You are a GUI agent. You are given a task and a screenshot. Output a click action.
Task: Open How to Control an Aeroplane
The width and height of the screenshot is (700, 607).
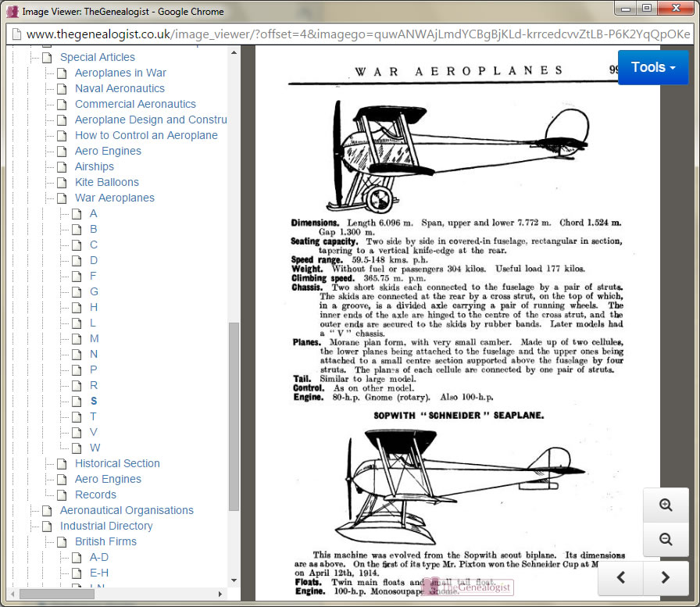coord(146,135)
